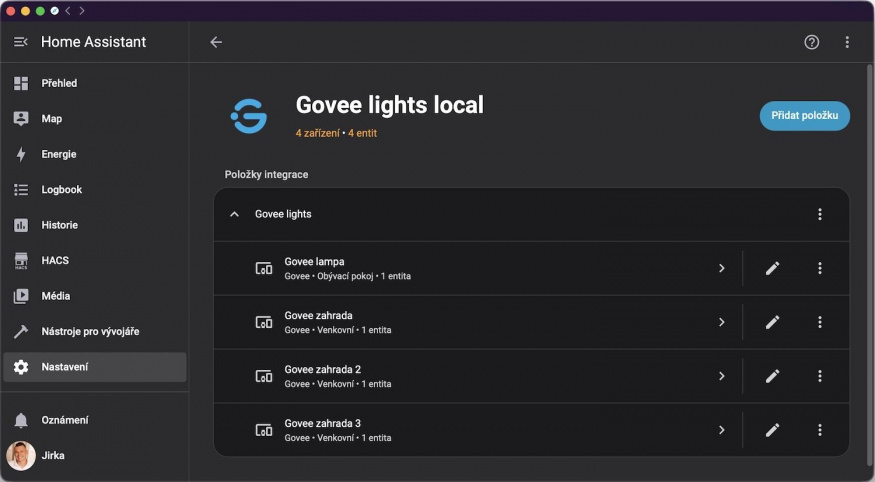Click the Přidat položku button

(805, 116)
